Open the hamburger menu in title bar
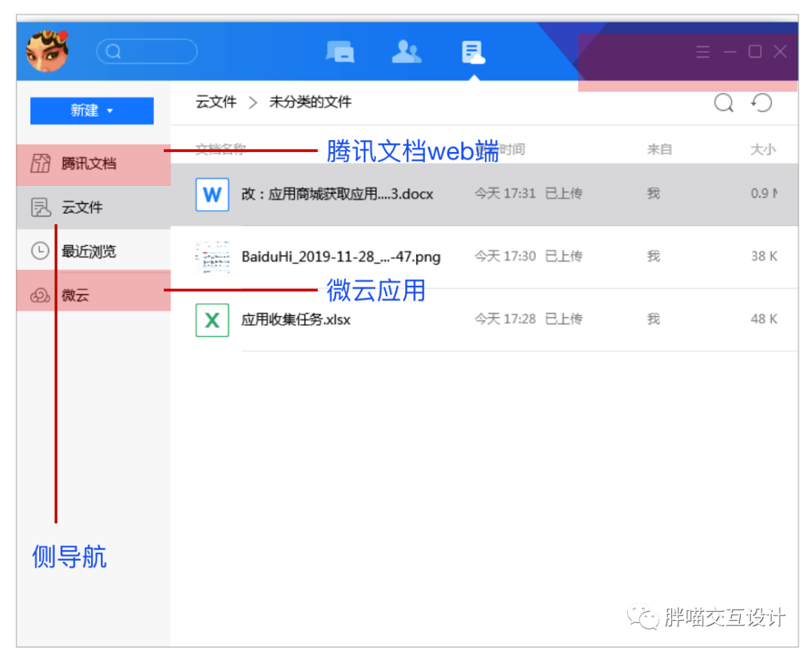 (x=703, y=51)
